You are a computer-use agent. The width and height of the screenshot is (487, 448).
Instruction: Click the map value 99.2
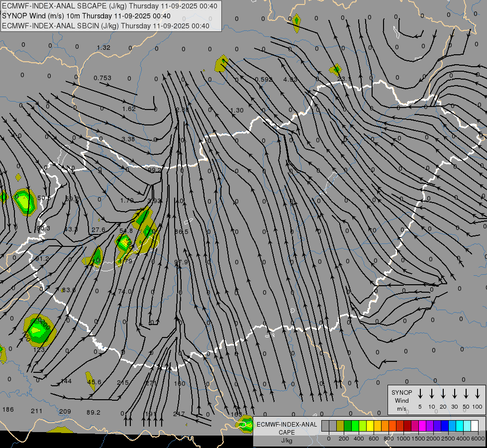[155, 170]
